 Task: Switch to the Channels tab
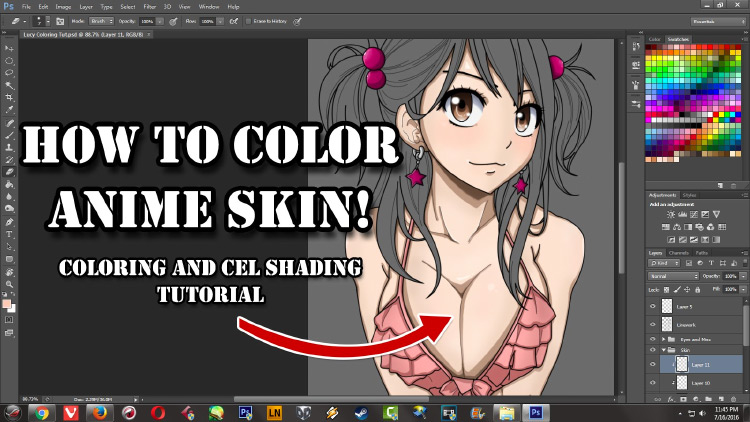[x=678, y=253]
